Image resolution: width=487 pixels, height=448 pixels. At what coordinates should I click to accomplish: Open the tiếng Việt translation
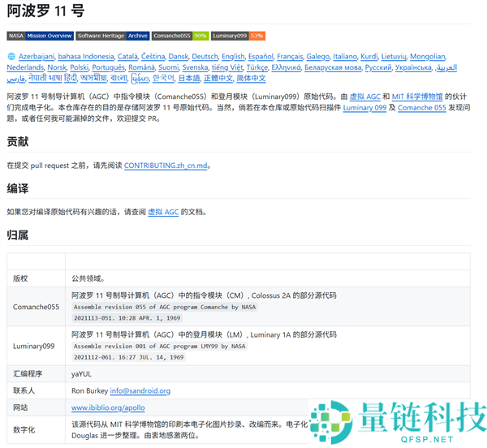tap(227, 67)
